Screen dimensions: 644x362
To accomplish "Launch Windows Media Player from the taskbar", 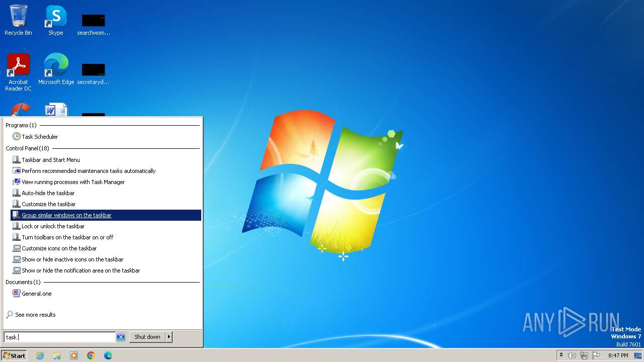I will (74, 355).
